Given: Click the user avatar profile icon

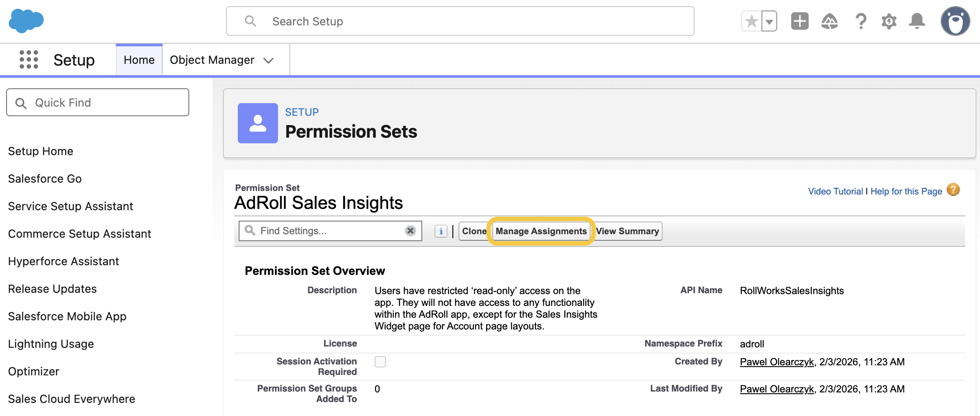Looking at the screenshot, I should (955, 21).
